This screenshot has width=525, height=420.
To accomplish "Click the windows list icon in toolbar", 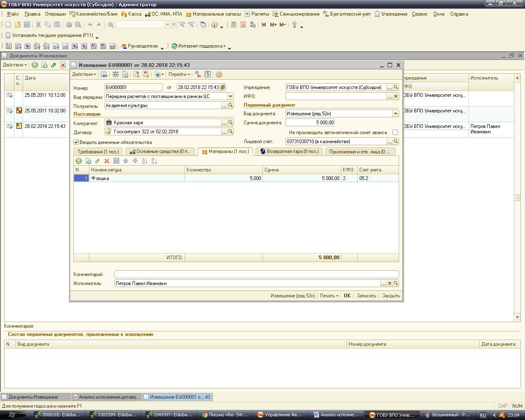I will pyautogui.click(x=203, y=25).
